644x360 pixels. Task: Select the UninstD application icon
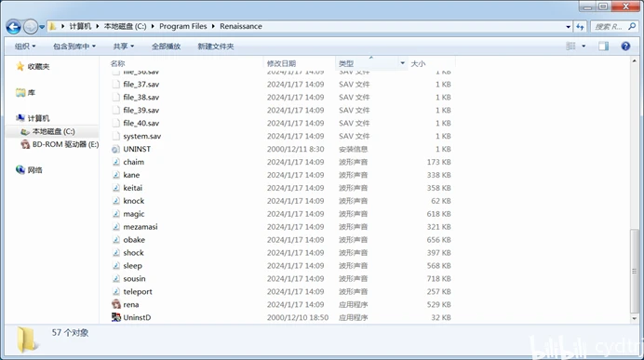(x=116, y=317)
